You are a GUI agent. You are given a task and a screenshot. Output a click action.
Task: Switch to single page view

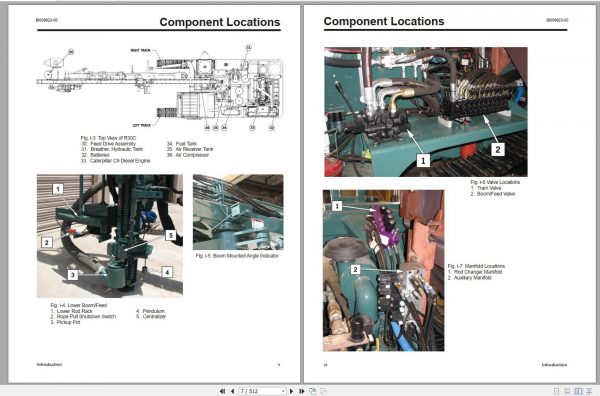556,391
